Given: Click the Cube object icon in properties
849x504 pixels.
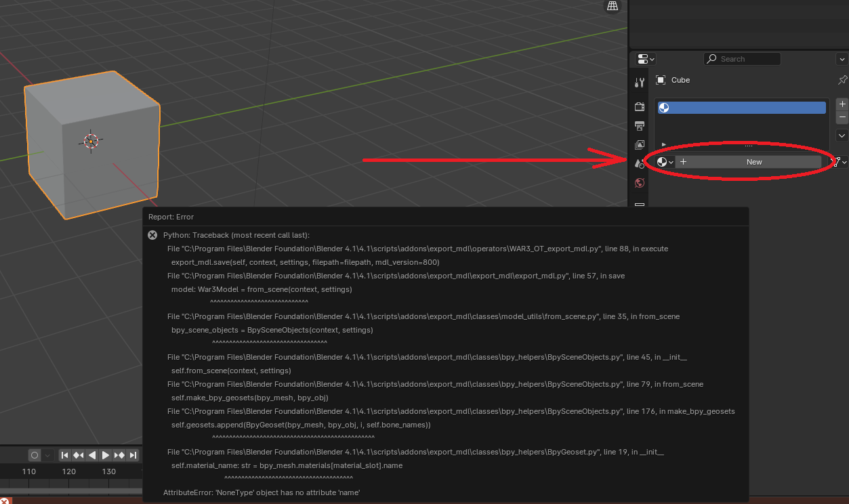Looking at the screenshot, I should 661,80.
